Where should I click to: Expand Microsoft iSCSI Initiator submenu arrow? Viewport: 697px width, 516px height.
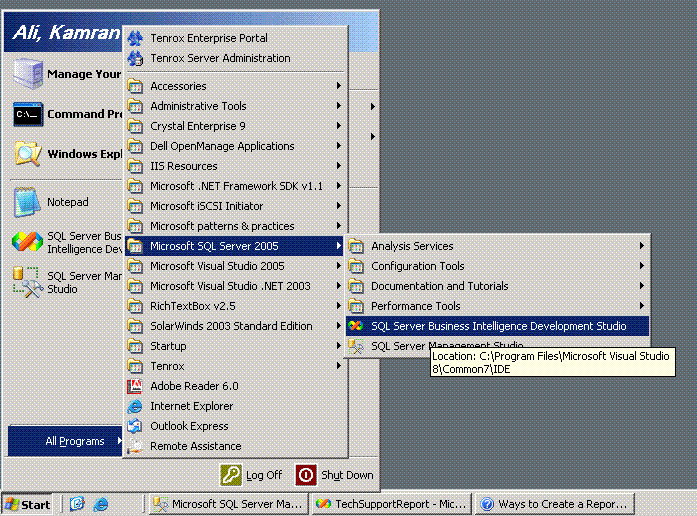point(339,205)
